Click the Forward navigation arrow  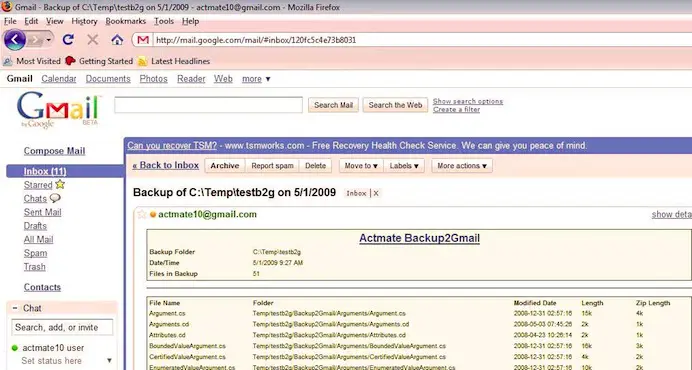click(x=34, y=40)
